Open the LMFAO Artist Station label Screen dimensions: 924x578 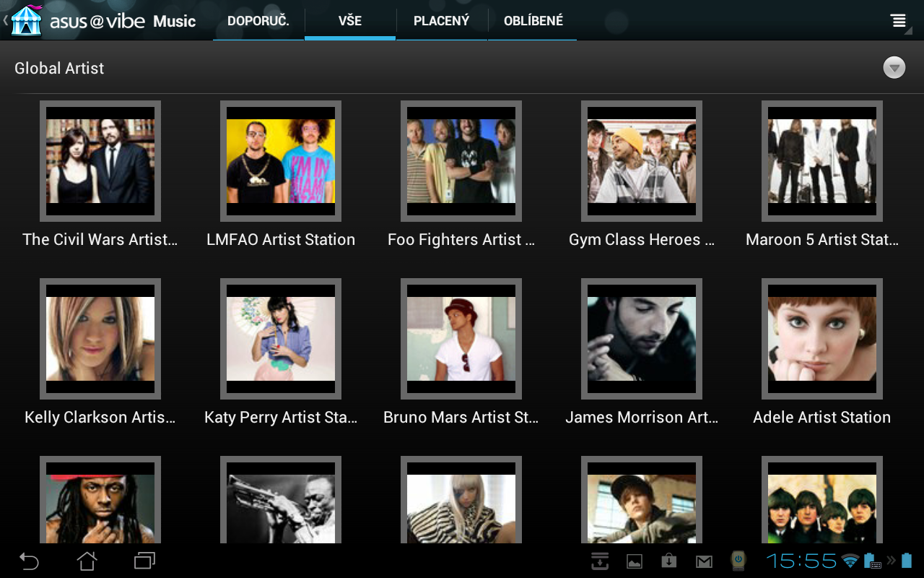[281, 240]
